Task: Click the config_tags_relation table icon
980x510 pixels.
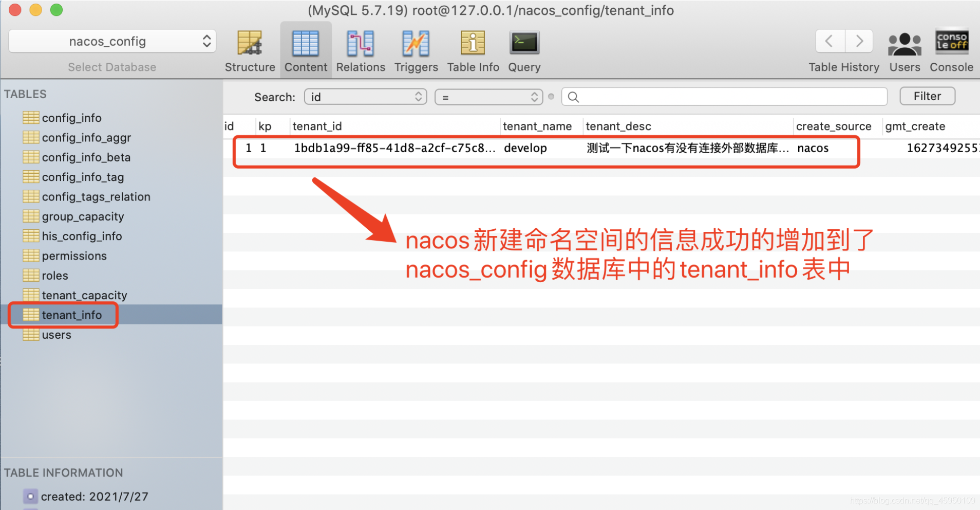Action: click(x=31, y=196)
